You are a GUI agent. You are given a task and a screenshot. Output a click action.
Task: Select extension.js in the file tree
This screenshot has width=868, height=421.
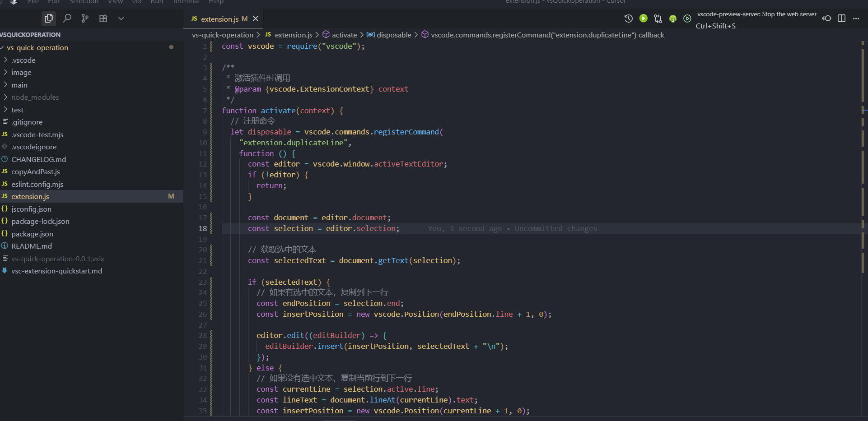point(92,196)
